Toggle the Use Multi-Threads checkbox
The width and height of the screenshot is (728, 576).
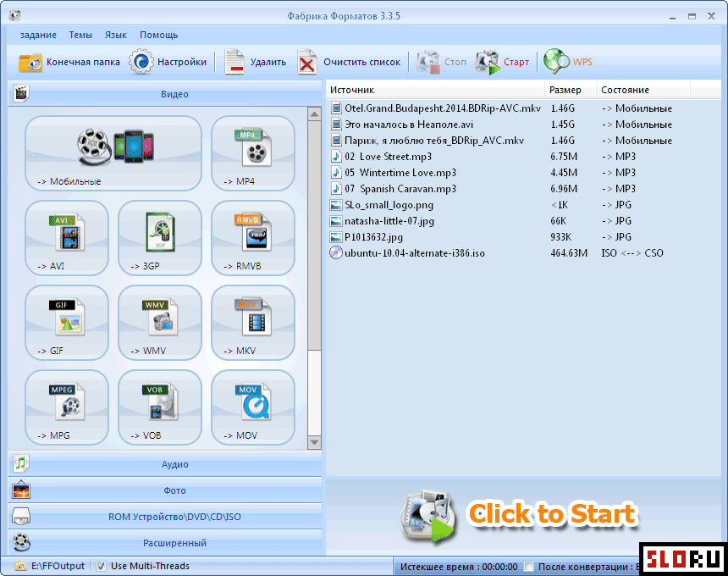pyautogui.click(x=101, y=566)
